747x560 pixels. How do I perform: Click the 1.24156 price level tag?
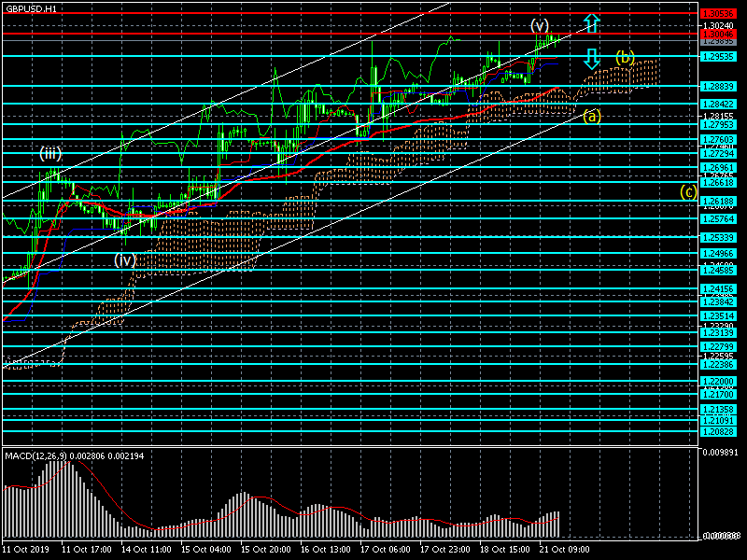[719, 289]
